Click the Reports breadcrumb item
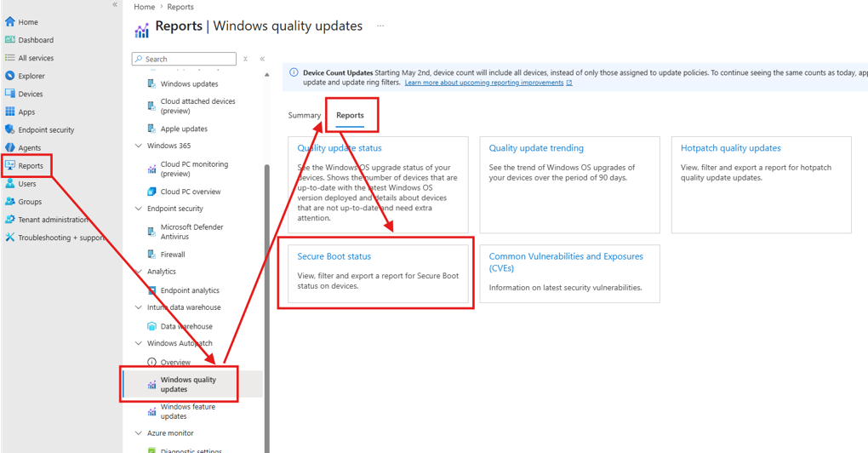 tap(180, 7)
